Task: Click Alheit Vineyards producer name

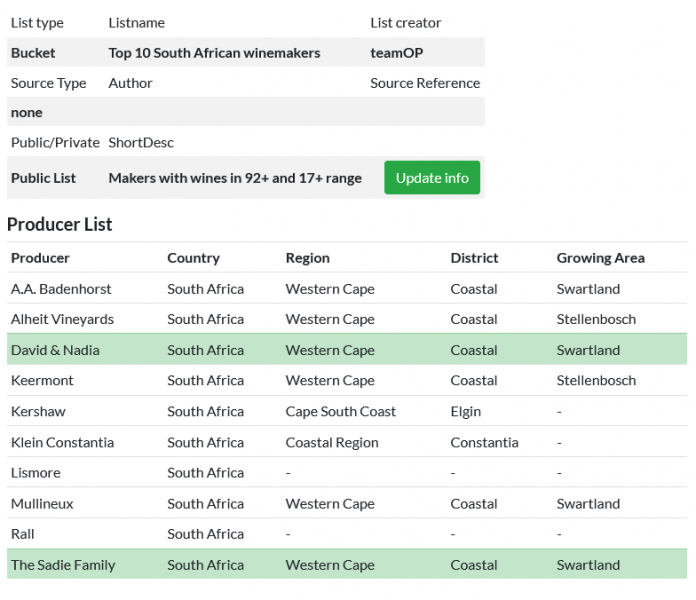Action: tap(62, 319)
